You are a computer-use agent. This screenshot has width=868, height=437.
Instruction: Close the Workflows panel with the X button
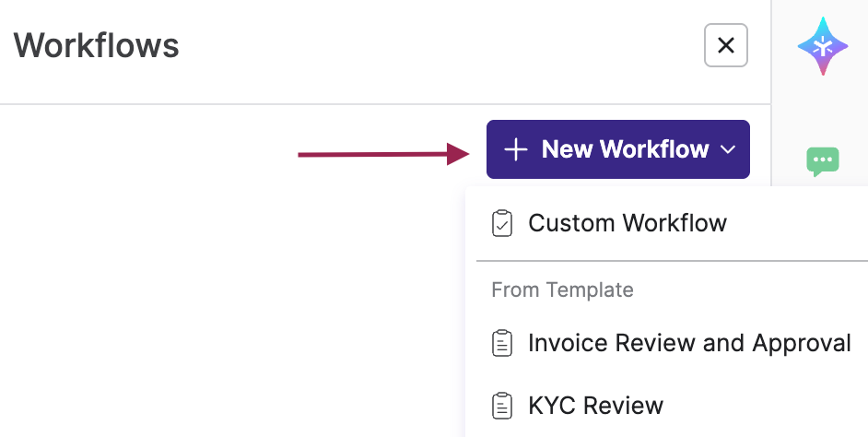point(726,45)
